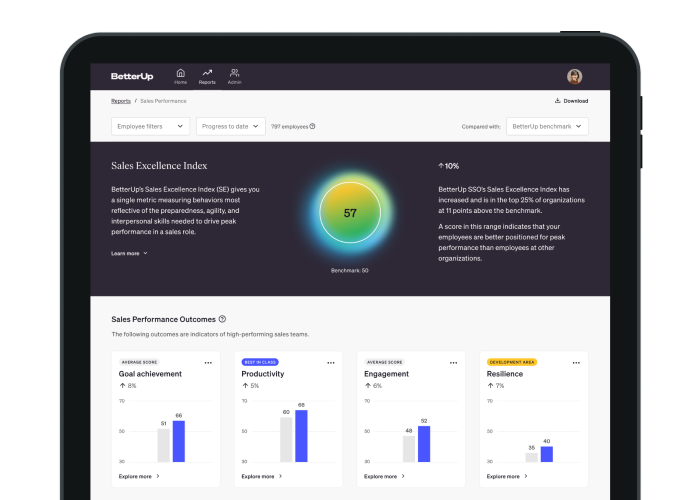This screenshot has height=500, width=681.
Task: Click Explore more on Goal achievement card
Action: pos(138,476)
